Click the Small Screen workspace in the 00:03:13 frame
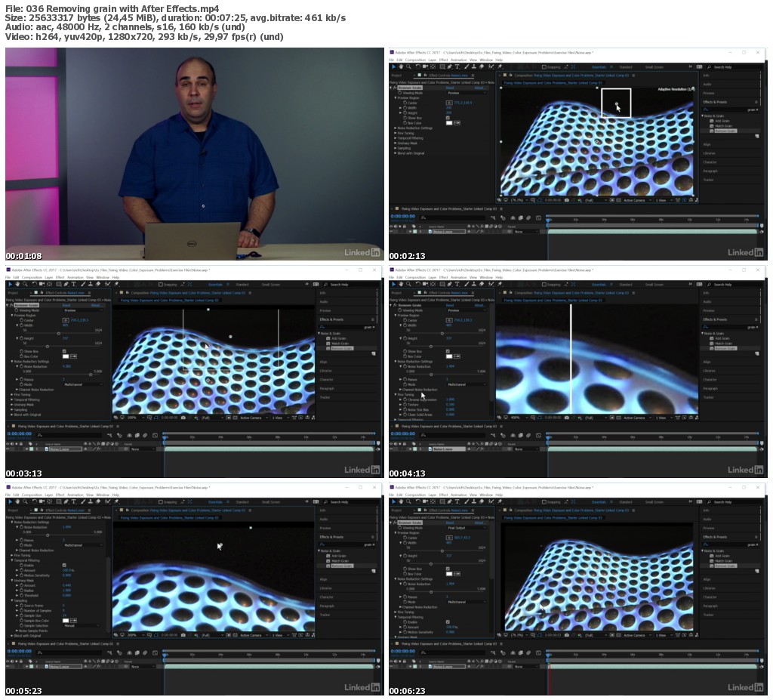Screen dimensions: 773x700 pos(271,285)
